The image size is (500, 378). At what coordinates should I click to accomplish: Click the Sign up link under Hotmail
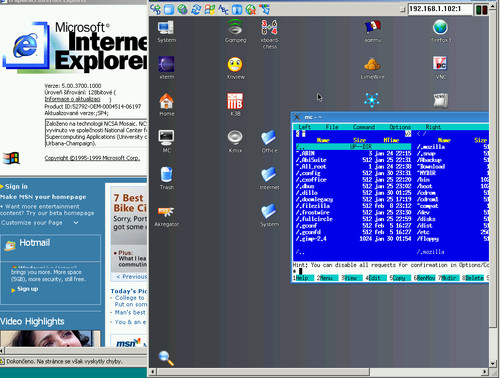(x=27, y=289)
